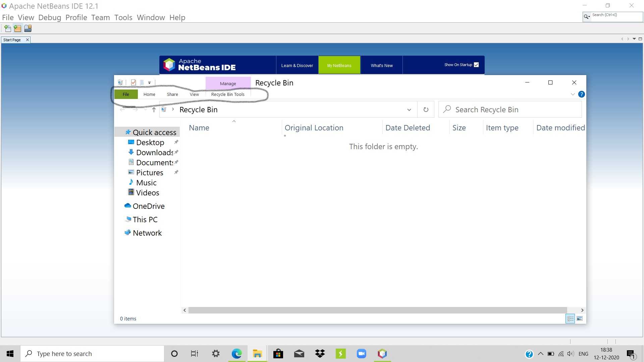Open Zoom from taskbar
Image resolution: width=644 pixels, height=362 pixels.
click(362, 354)
